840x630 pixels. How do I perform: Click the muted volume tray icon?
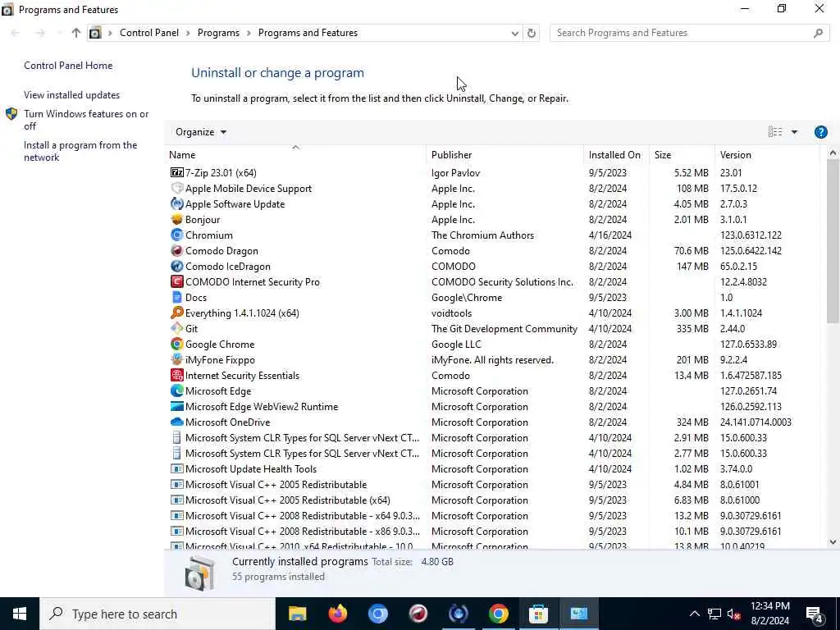[x=734, y=614]
